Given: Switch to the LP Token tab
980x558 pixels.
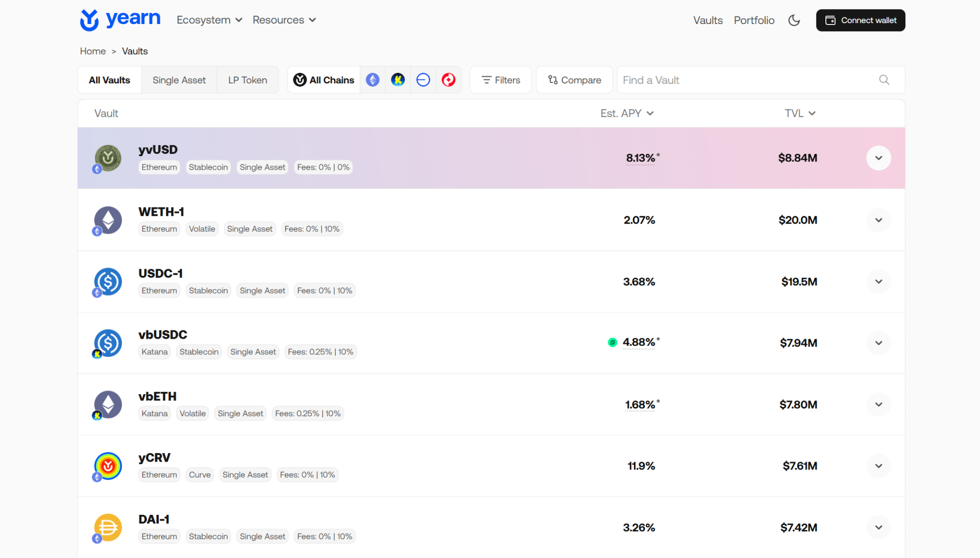Looking at the screenshot, I should coord(247,80).
